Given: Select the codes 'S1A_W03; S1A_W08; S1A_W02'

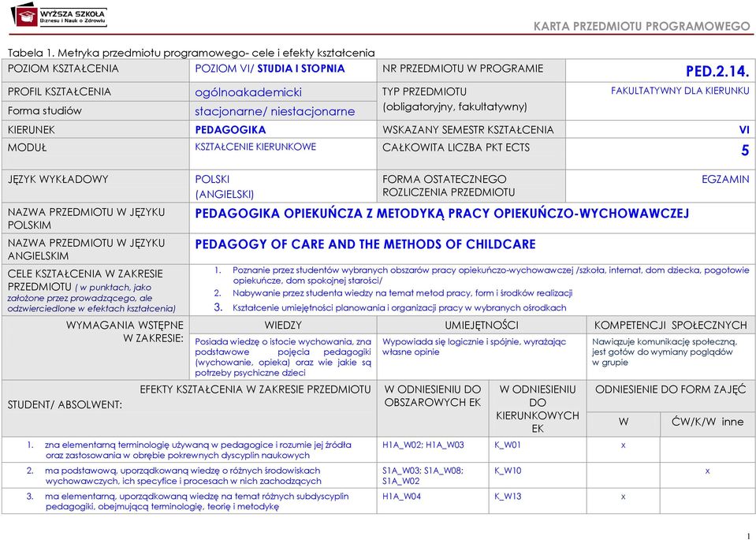Looking at the screenshot, I should (x=423, y=475).
